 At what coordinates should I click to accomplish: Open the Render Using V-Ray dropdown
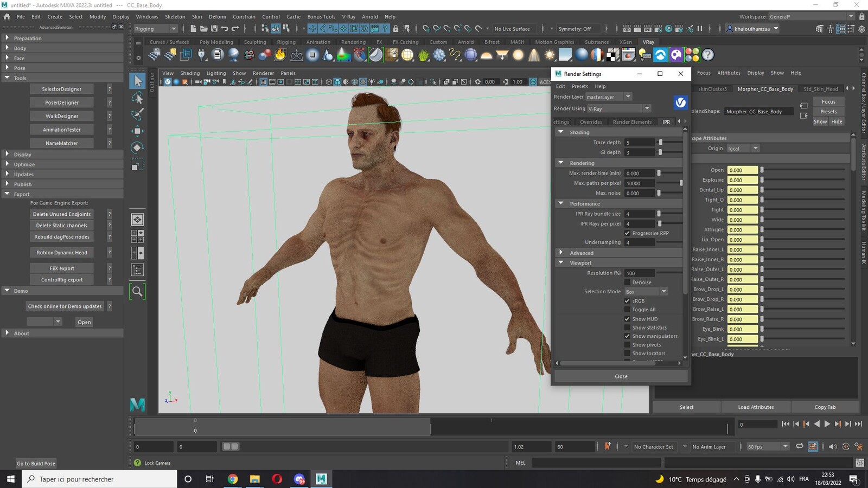(x=618, y=108)
